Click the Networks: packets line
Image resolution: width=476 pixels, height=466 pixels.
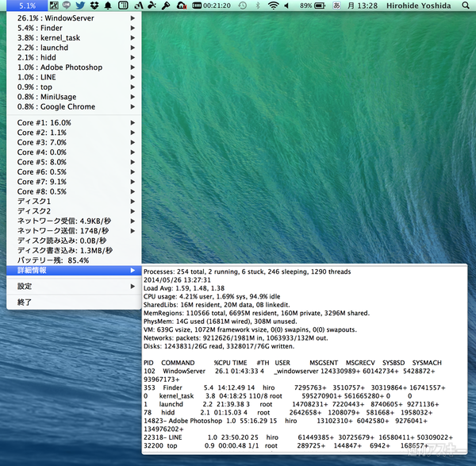236,338
